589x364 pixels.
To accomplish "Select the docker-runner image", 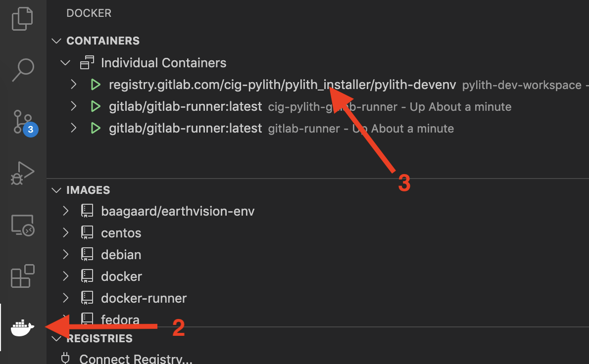I will click(144, 298).
